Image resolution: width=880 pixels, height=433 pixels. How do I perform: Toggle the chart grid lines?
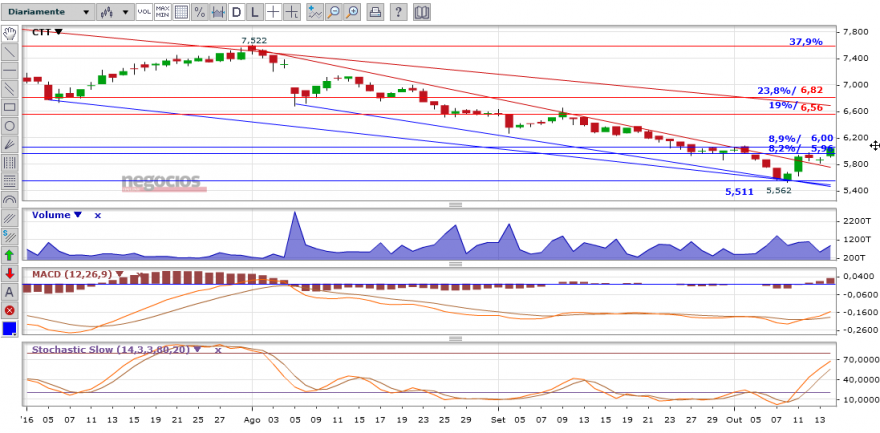tap(181, 12)
